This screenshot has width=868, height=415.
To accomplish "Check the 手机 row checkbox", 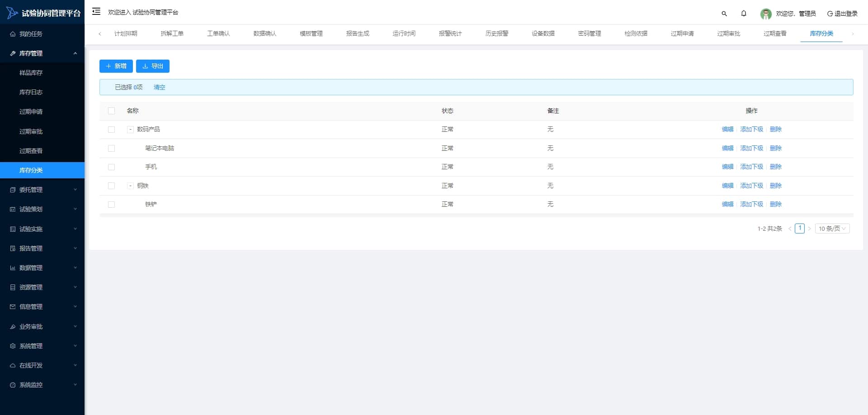I will point(111,167).
